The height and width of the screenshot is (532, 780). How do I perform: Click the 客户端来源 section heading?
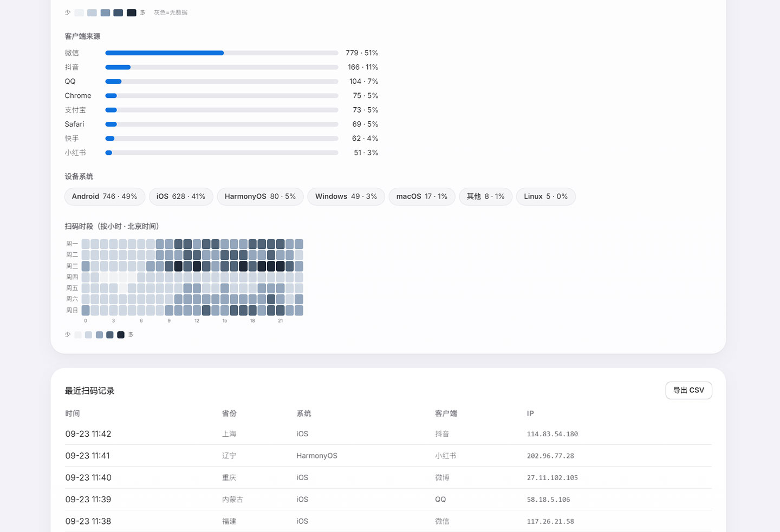tap(82, 36)
